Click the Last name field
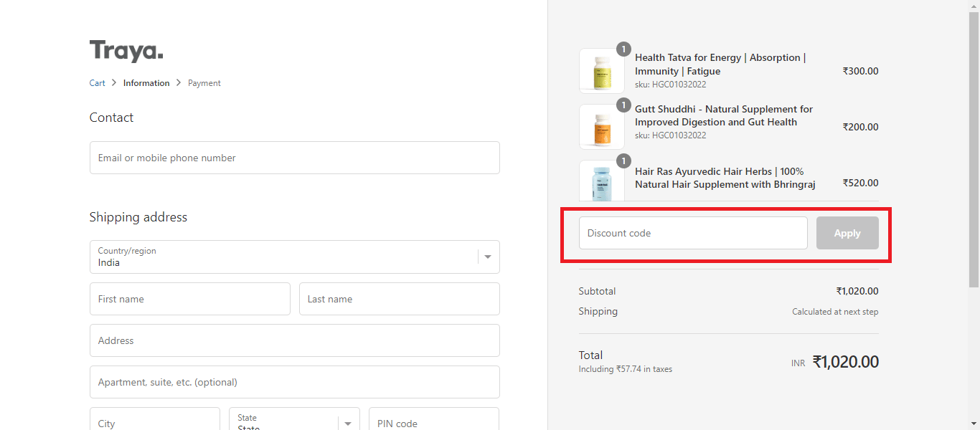Image resolution: width=980 pixels, height=430 pixels. [399, 299]
